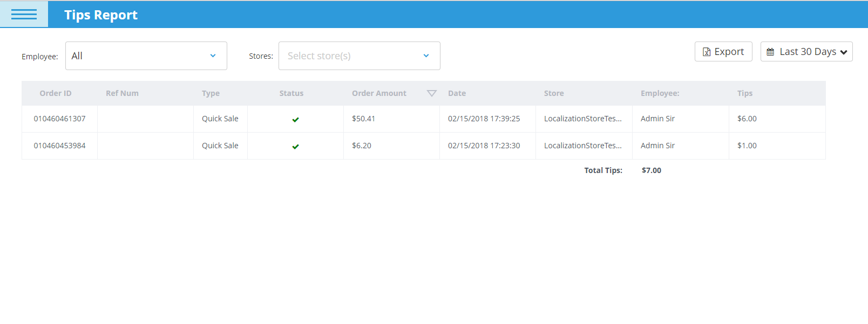This screenshot has height=324, width=868.
Task: Click the Store column header
Action: 554,93
